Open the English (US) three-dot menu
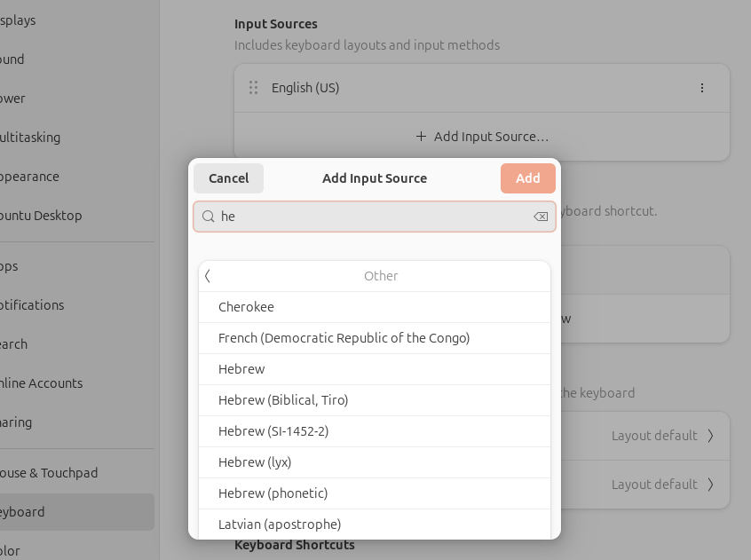751x560 pixels. [701, 88]
